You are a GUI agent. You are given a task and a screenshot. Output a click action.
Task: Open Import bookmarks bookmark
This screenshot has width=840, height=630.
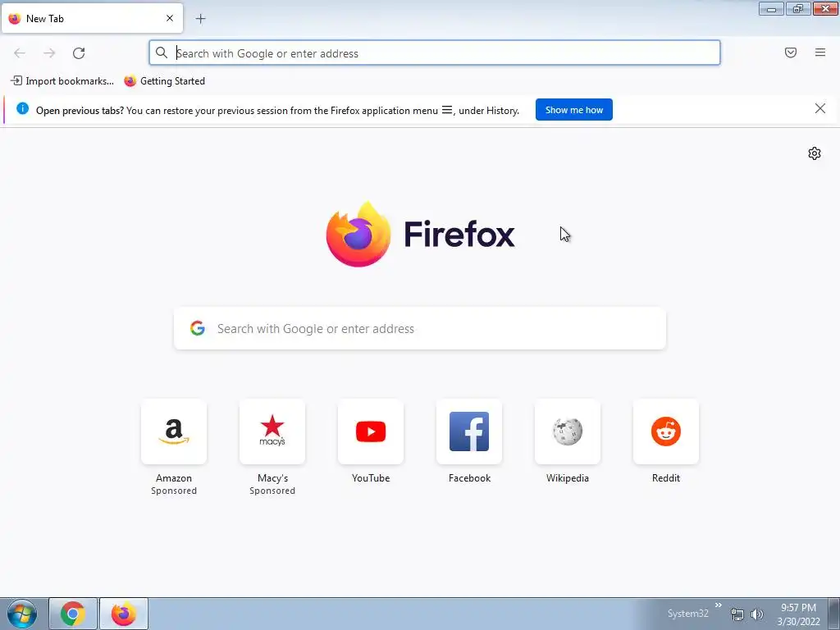(x=62, y=81)
